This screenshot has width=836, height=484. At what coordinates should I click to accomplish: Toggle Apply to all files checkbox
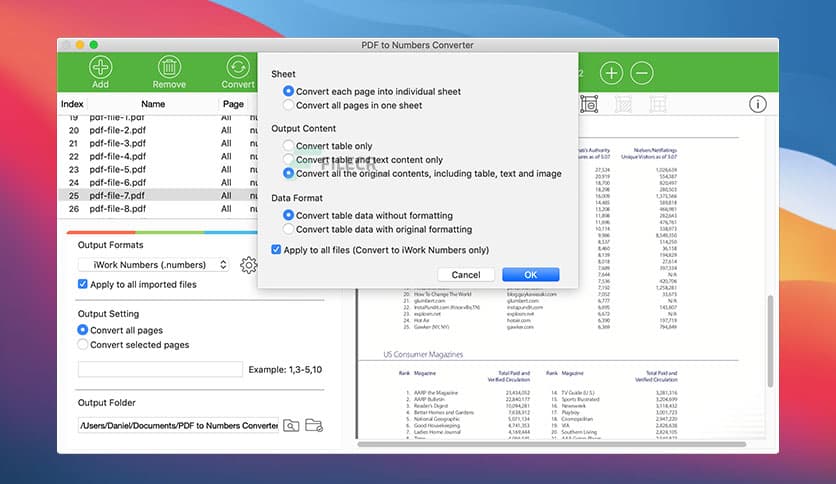pos(276,249)
